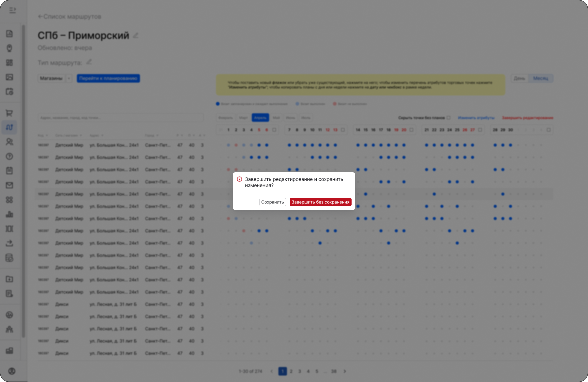The image size is (588, 382).
Task: Check the week checkbox after day 13
Action: pos(343,130)
